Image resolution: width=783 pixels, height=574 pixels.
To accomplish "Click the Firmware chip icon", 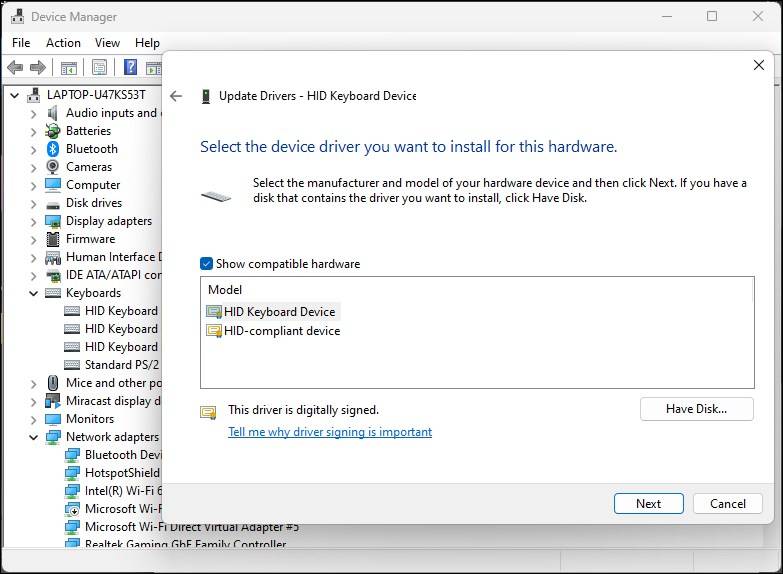I will click(x=53, y=239).
